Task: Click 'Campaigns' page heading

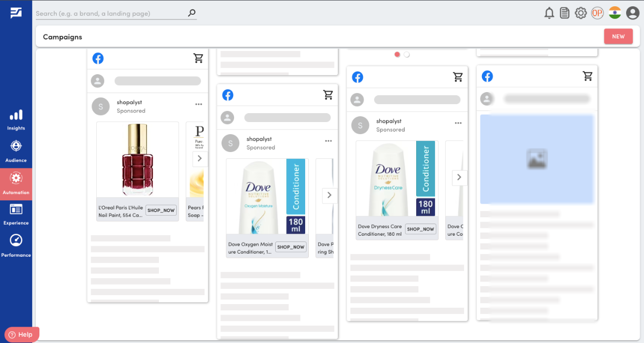Action: 63,37
